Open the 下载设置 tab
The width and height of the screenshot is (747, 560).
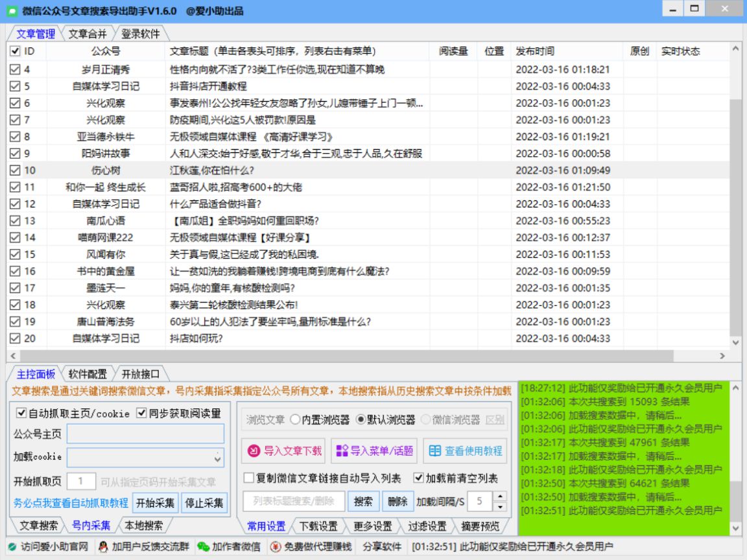coord(318,526)
